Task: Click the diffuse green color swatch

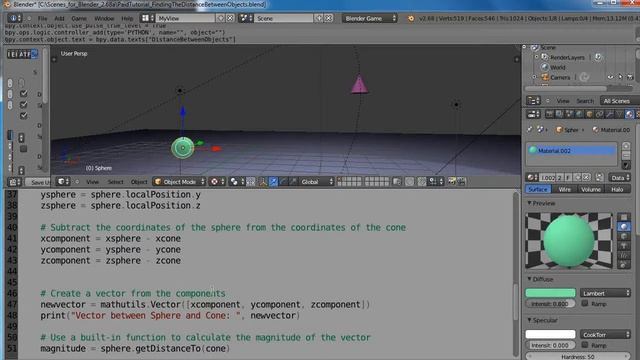Action: tap(550, 293)
